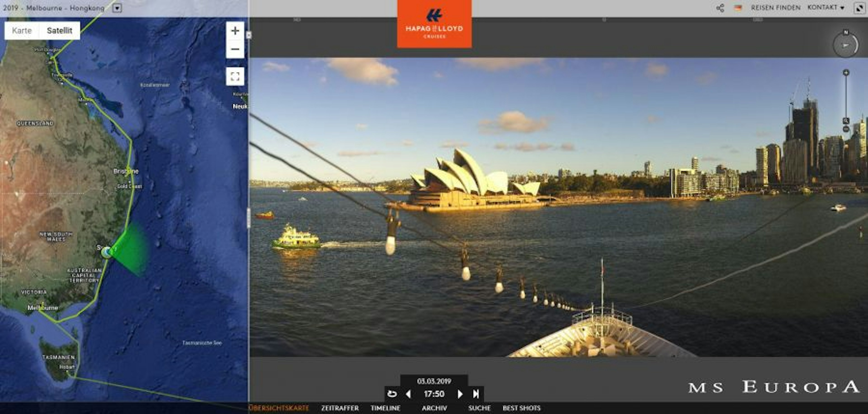Click the fullscreen arrows icon top right

click(859, 8)
